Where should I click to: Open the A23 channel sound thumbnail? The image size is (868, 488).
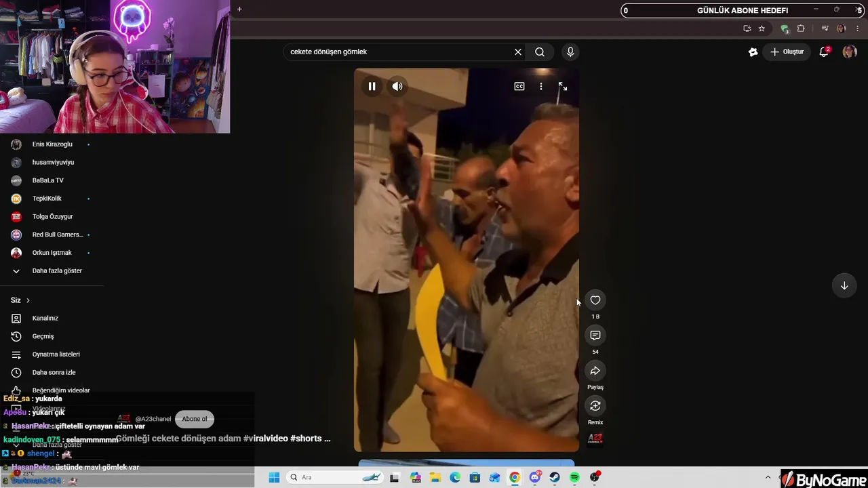click(595, 439)
